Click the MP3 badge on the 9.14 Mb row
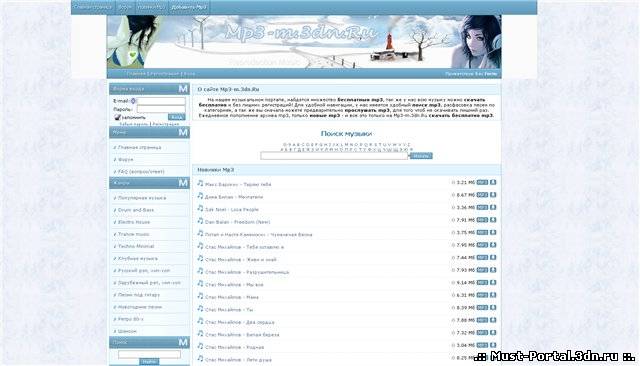This screenshot has width=640, height=366. tap(482, 282)
